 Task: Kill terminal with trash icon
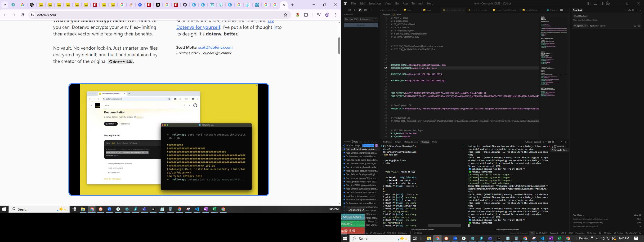553,142
